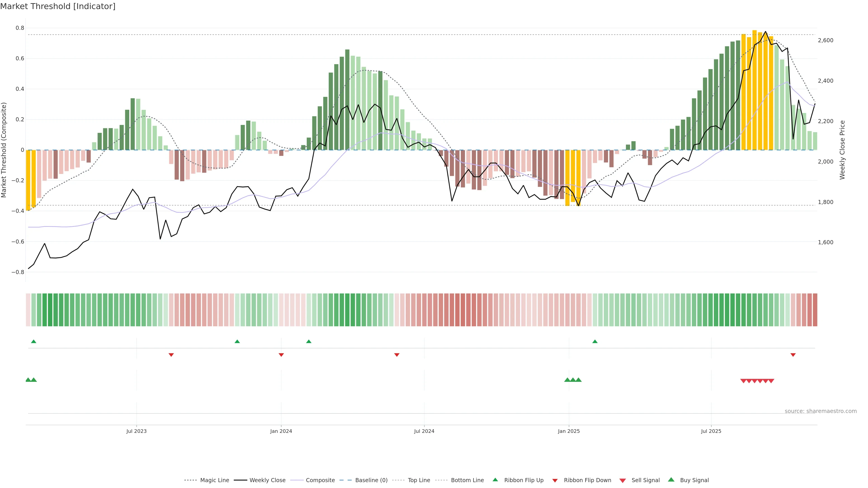Click the Ribbon Flip Up legend triangle
The height and width of the screenshot is (488, 868).
tap(495, 480)
